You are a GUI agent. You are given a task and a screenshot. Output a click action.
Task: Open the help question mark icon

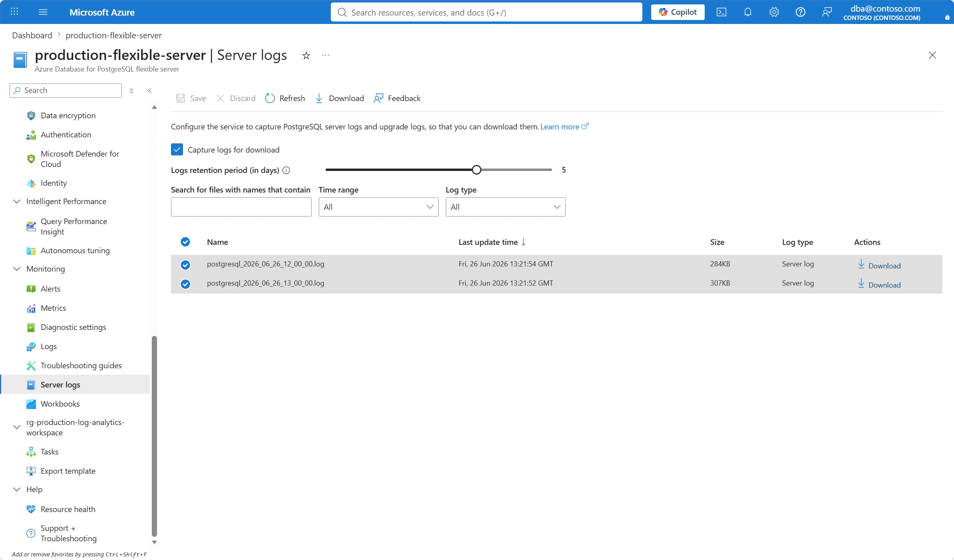tap(801, 12)
